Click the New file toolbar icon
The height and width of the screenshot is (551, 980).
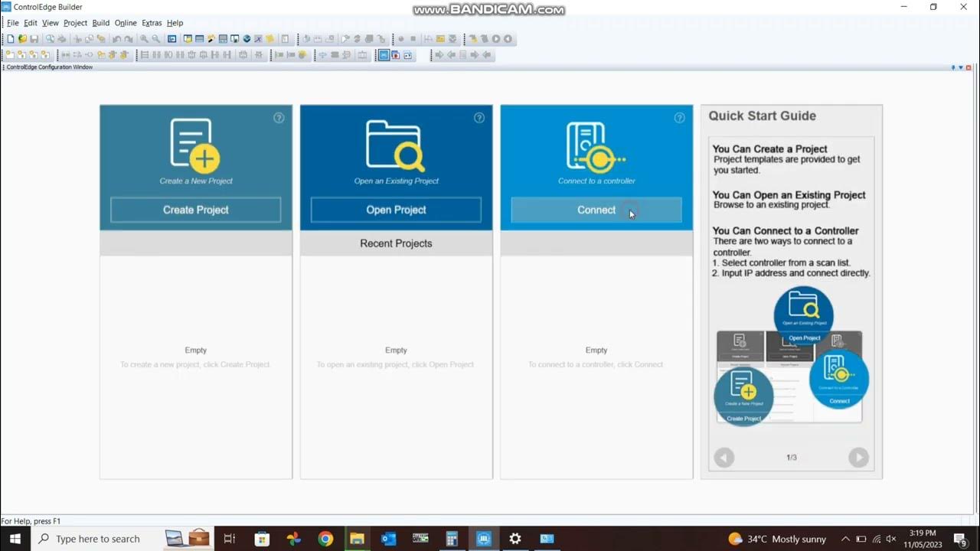(x=11, y=39)
